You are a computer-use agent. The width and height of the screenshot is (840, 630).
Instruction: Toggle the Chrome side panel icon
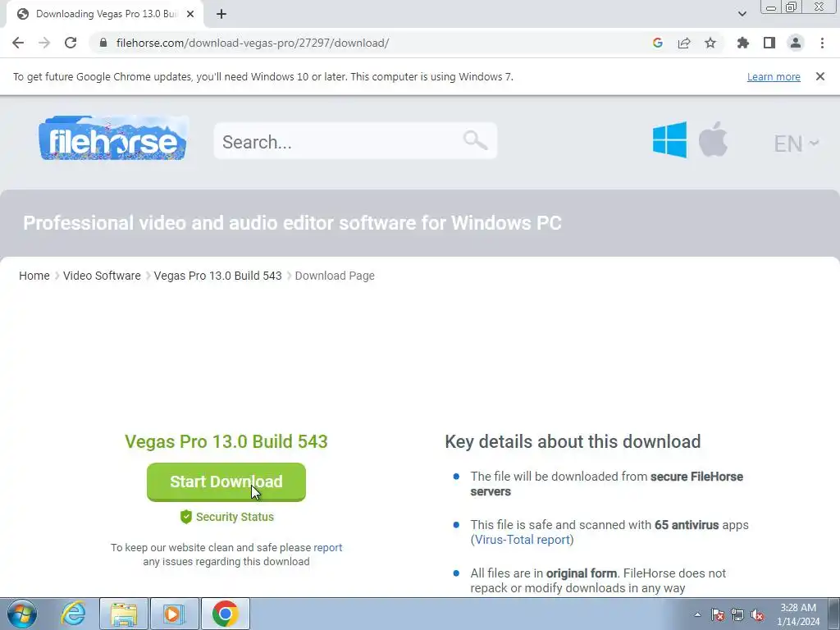coord(769,43)
